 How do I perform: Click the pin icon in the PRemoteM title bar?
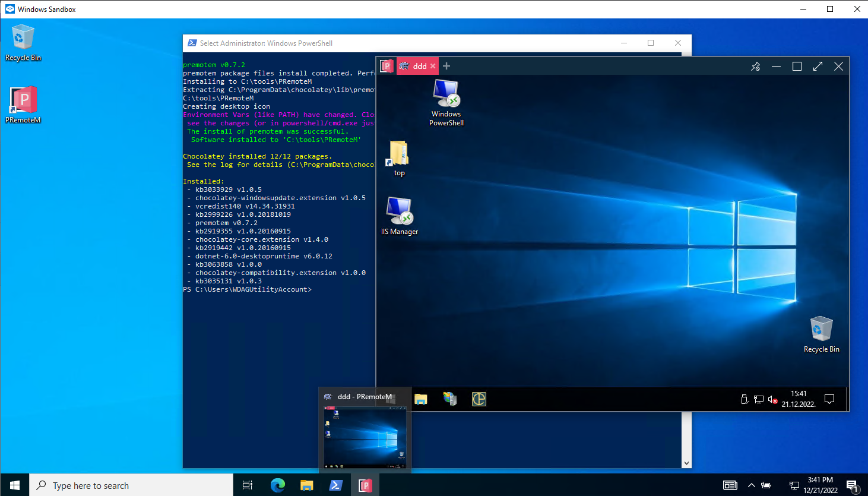pyautogui.click(x=755, y=67)
